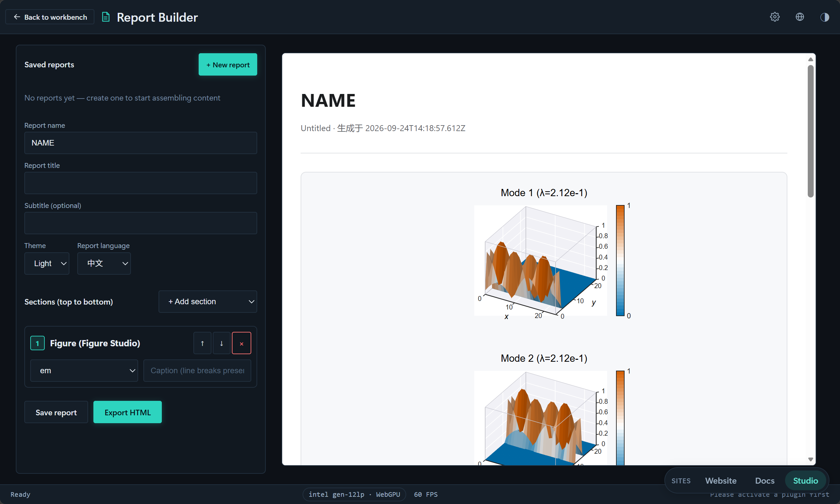Create a new report

[x=228, y=64]
